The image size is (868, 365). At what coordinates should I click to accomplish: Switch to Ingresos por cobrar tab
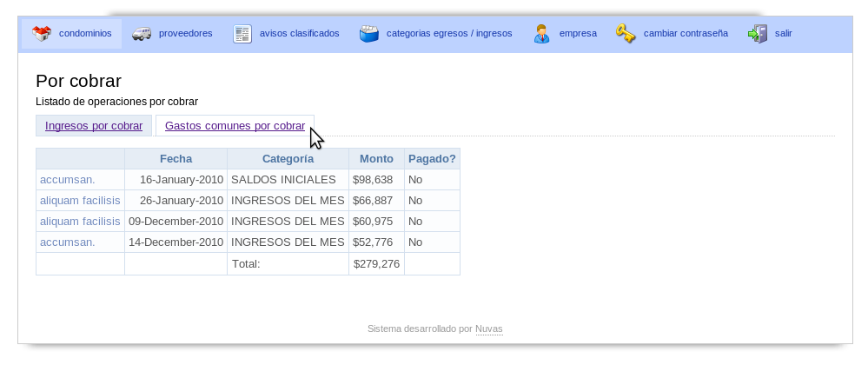point(94,126)
